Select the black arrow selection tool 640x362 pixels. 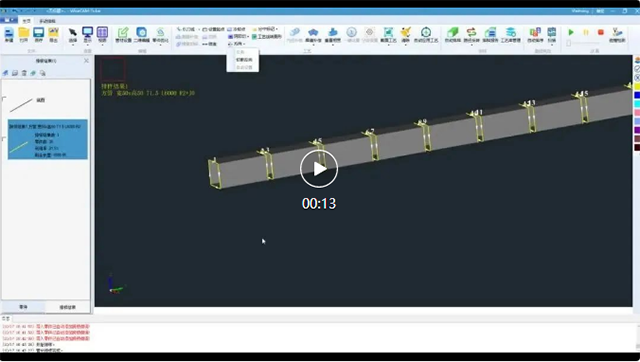pos(73,33)
